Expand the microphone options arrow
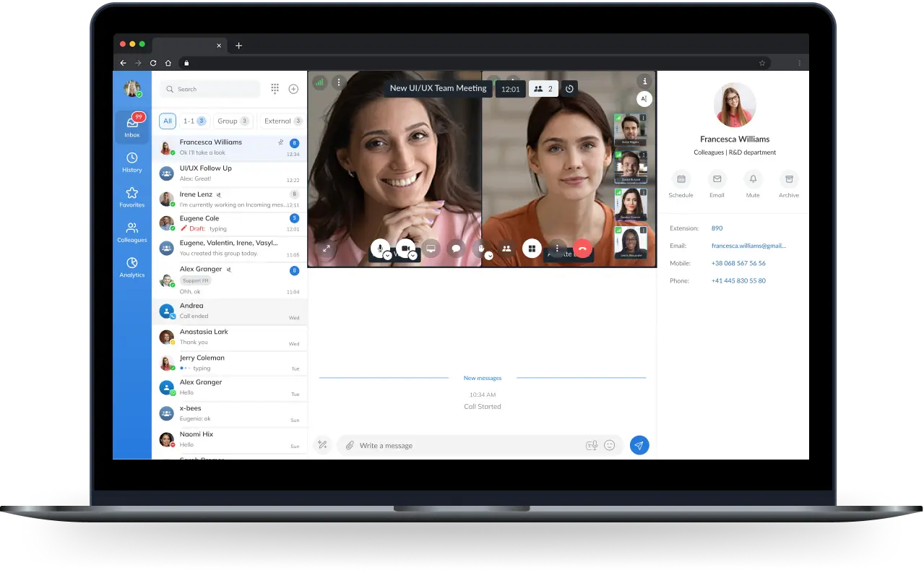The image size is (924, 573). (388, 256)
